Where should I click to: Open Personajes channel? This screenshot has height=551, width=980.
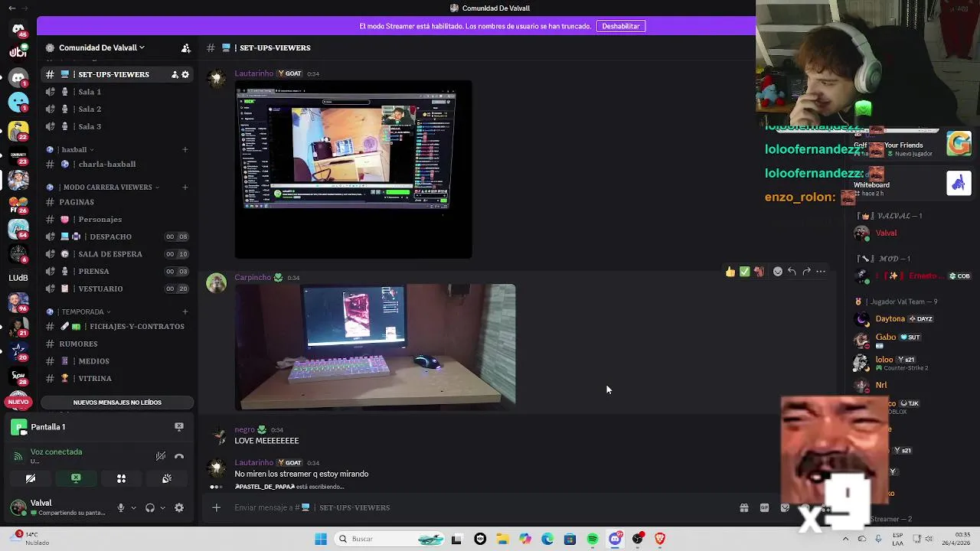pyautogui.click(x=117, y=219)
